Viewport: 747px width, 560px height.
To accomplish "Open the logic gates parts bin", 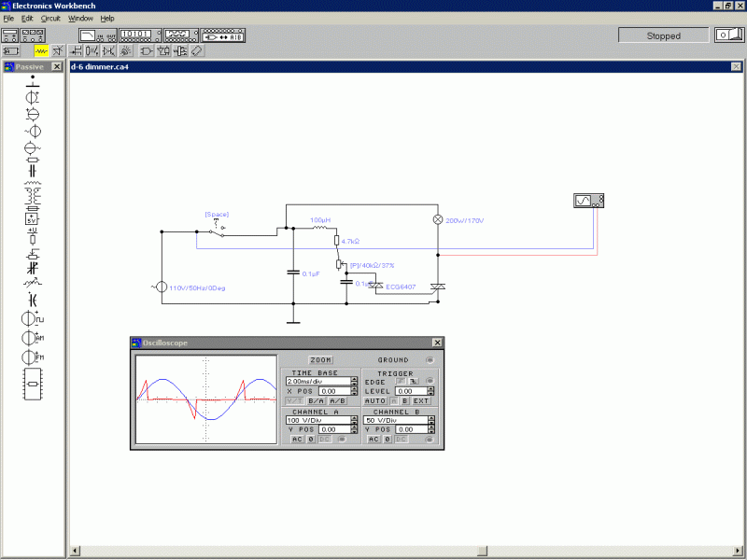I will click(x=147, y=50).
